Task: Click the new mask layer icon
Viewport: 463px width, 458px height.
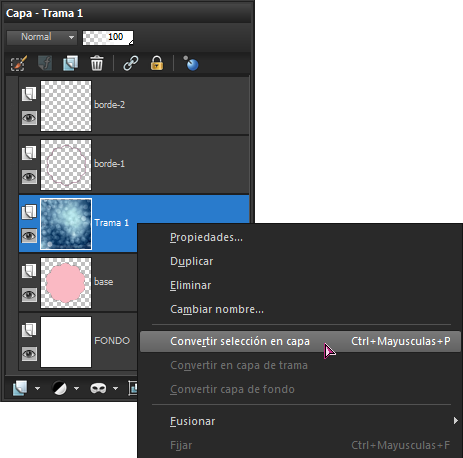Action: click(98, 388)
